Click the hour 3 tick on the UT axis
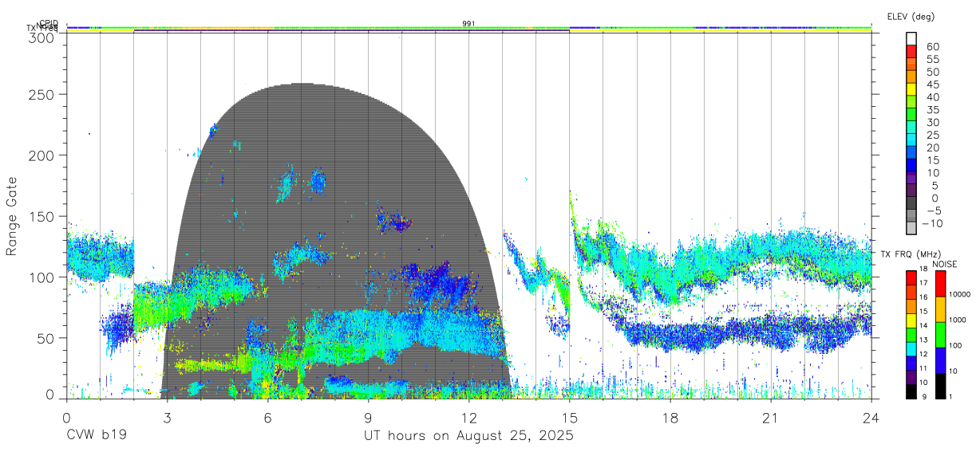The image size is (980, 452). point(167,418)
